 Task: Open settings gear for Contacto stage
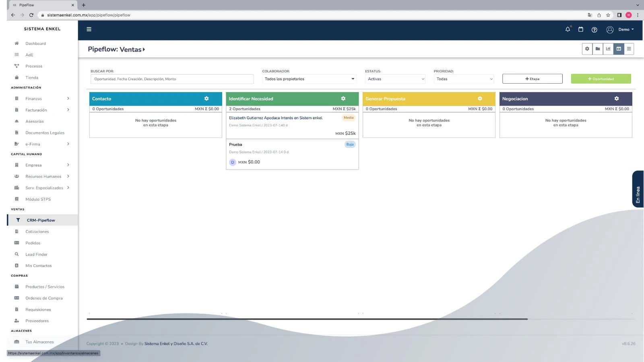pos(206,99)
